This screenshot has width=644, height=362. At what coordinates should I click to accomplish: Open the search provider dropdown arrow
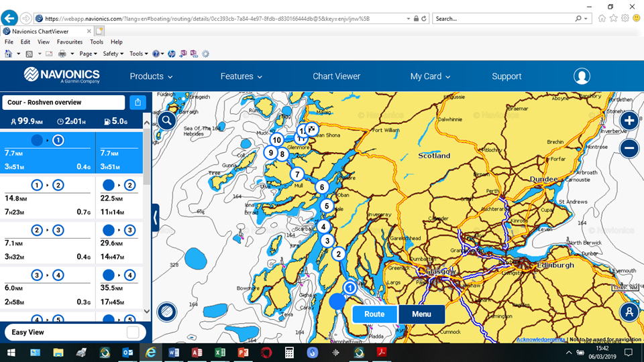coord(586,19)
